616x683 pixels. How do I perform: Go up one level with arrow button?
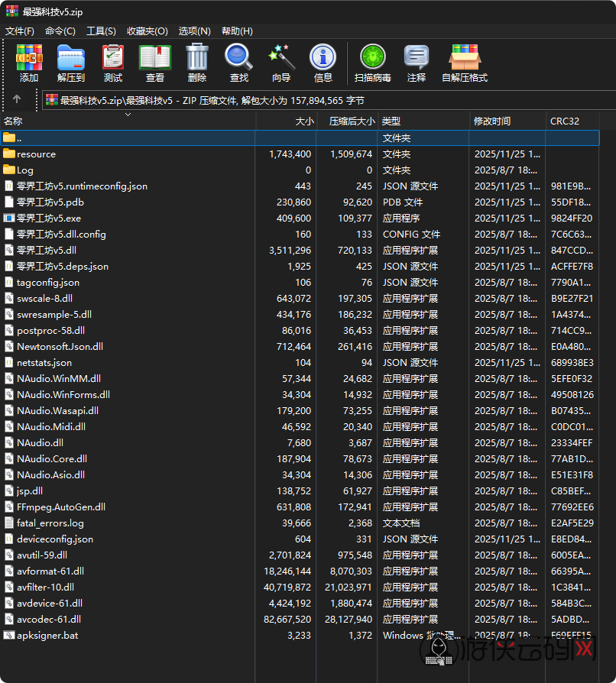coord(17,99)
